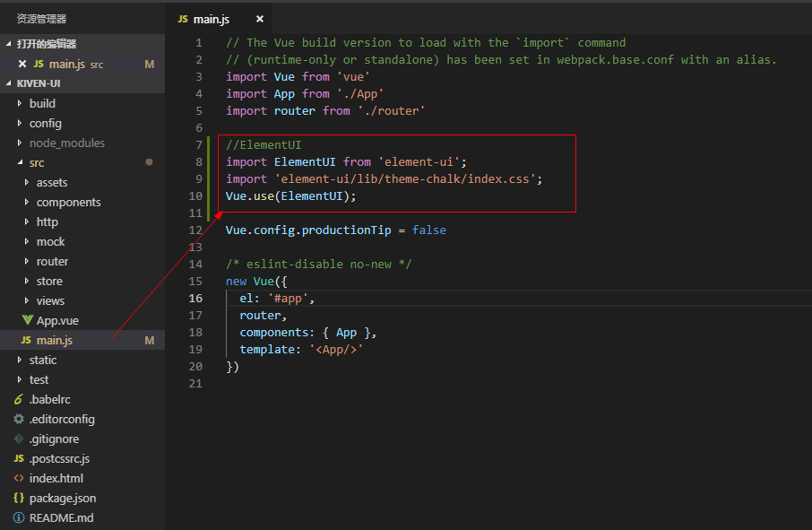Image resolution: width=812 pixels, height=530 pixels.
Task: Click the Vue.use(ElementUI) code line
Action: coord(291,196)
